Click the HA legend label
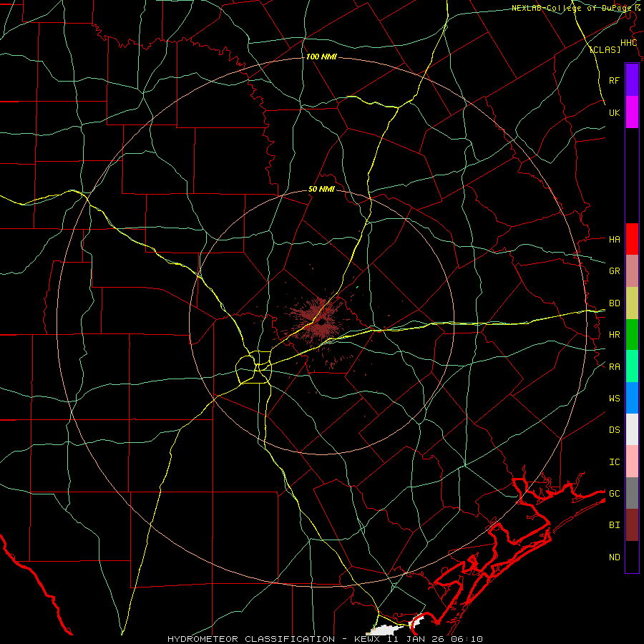 [614, 239]
